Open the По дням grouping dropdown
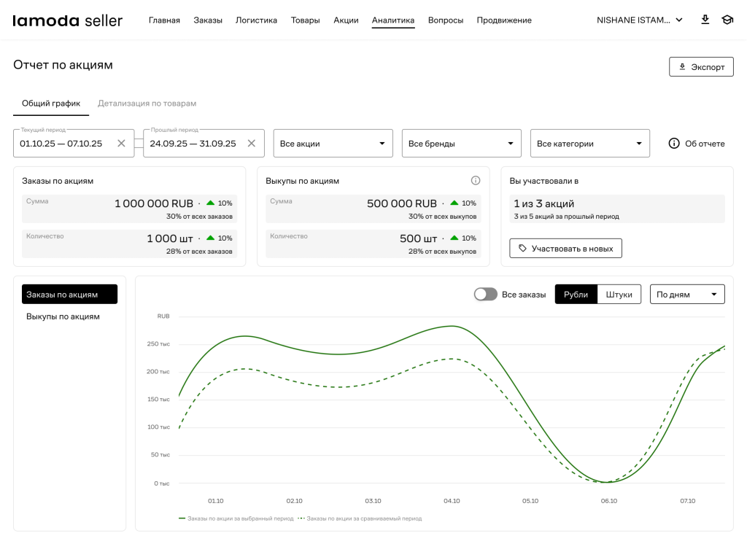 [686, 294]
